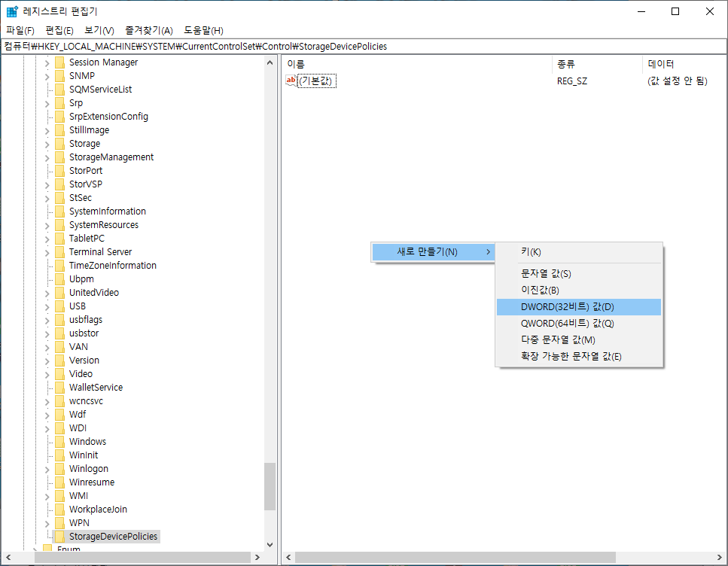The height and width of the screenshot is (566, 728).
Task: Expand the SNMP key
Action: pyautogui.click(x=47, y=76)
